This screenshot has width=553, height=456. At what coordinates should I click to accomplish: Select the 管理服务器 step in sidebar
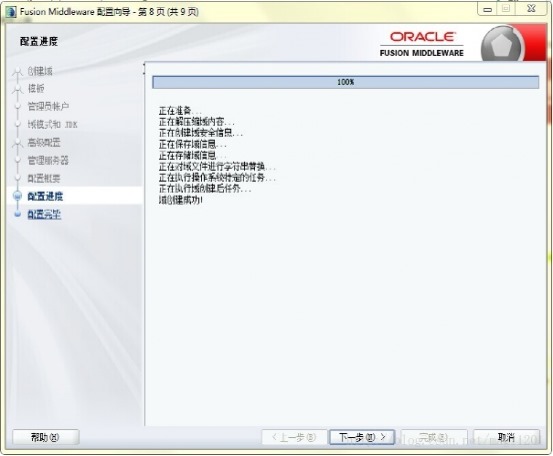[x=48, y=160]
